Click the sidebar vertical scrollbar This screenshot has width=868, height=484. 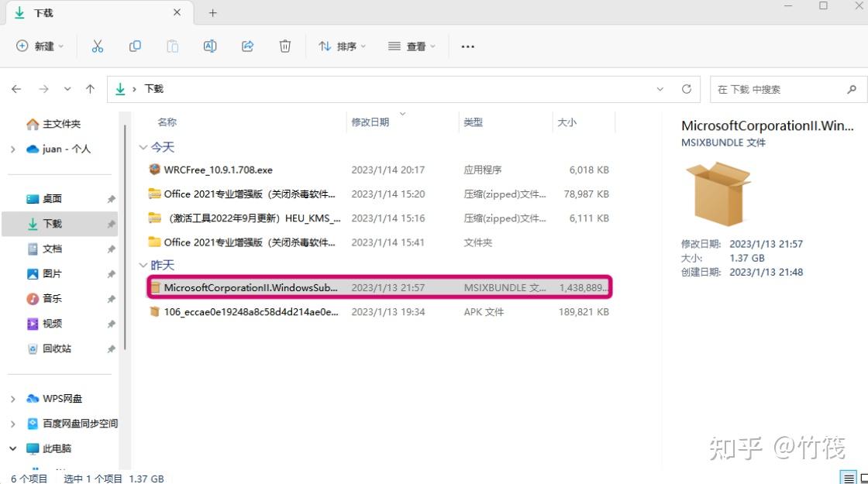125,238
